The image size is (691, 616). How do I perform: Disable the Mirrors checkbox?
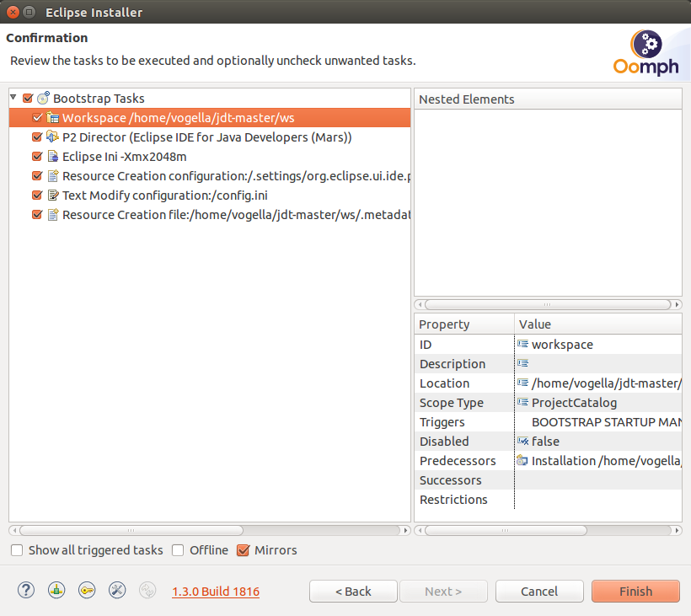[243, 550]
